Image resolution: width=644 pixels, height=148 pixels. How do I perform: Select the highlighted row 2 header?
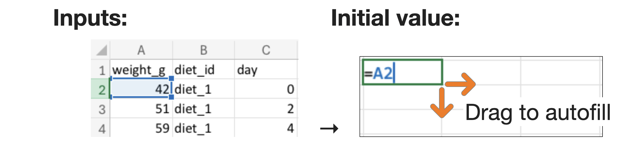click(x=101, y=90)
